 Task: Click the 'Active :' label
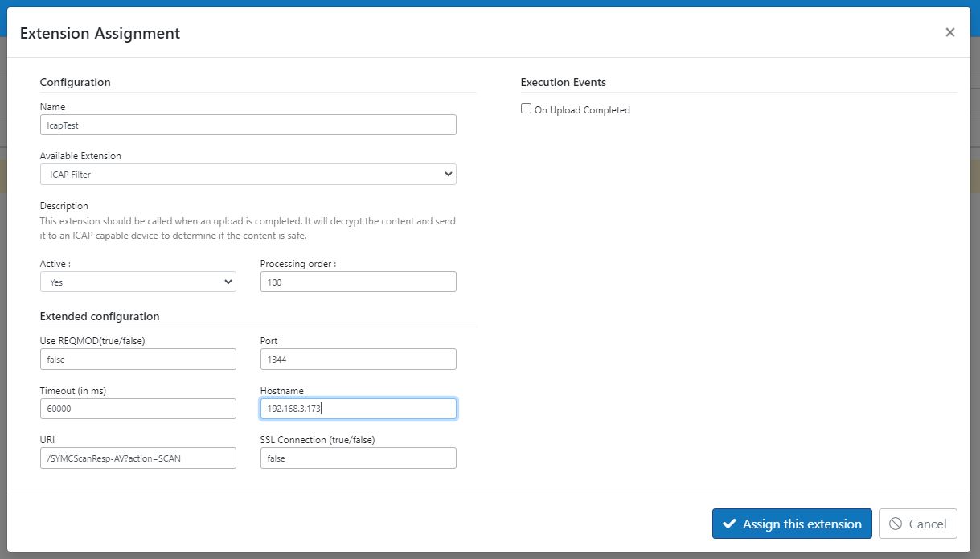(x=55, y=263)
